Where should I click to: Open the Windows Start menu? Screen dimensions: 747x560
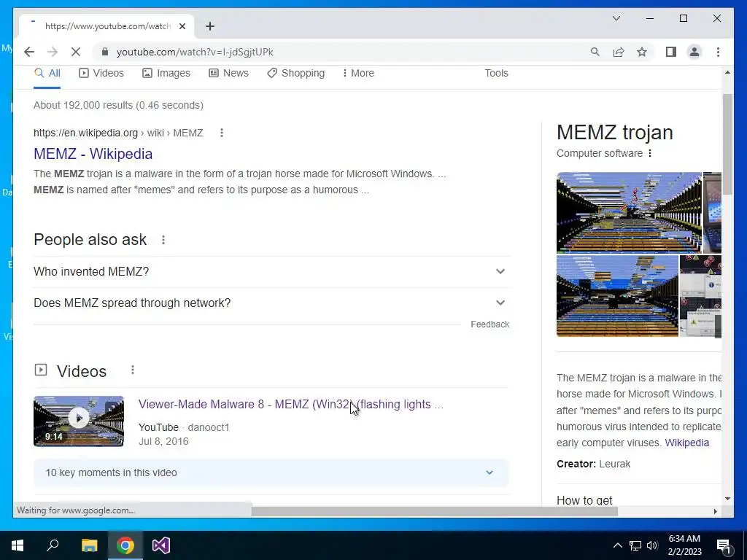tap(18, 545)
